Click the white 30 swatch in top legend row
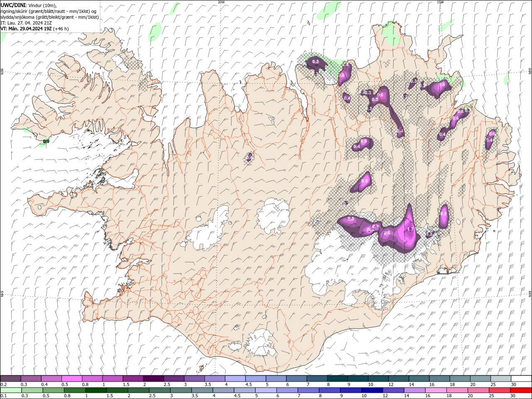This screenshot has width=532, height=399. (521, 379)
